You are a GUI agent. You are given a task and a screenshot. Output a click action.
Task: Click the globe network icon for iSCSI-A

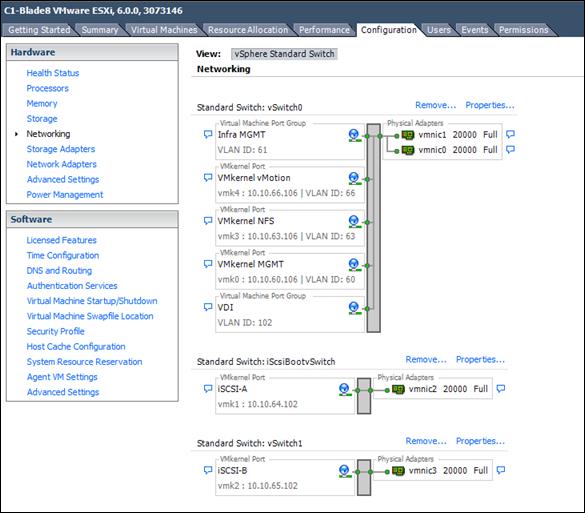pos(344,390)
